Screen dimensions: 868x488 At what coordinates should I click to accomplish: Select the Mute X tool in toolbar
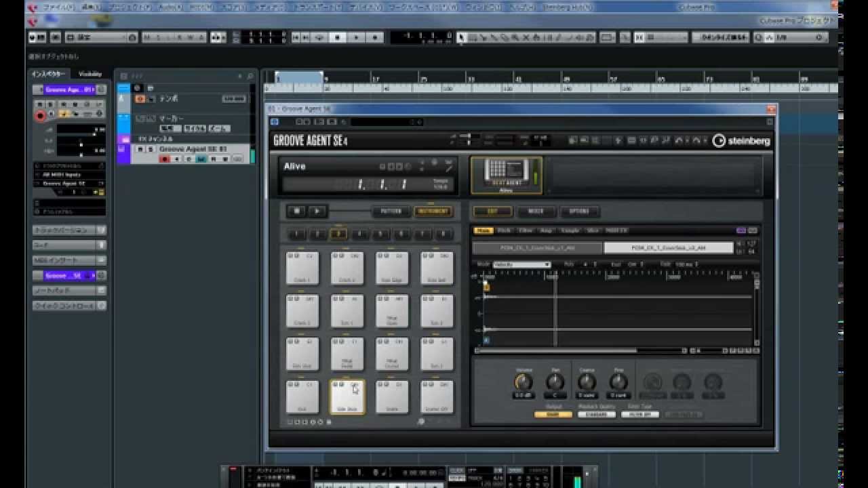point(526,37)
